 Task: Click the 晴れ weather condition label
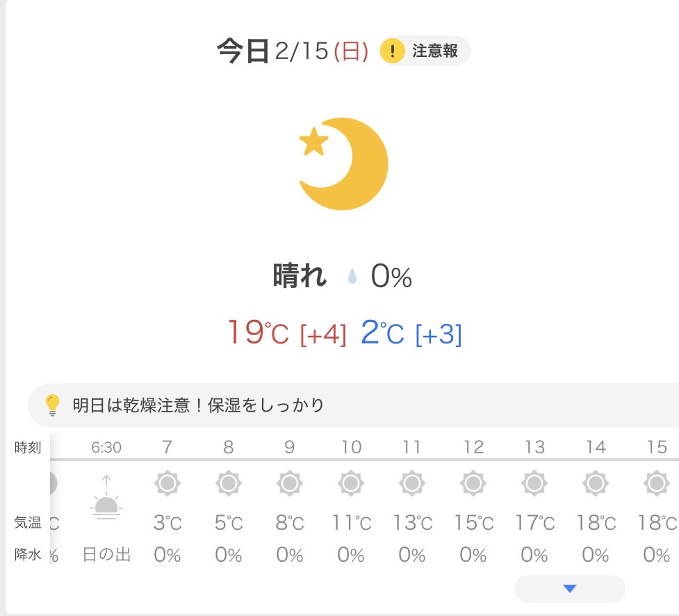coord(300,277)
